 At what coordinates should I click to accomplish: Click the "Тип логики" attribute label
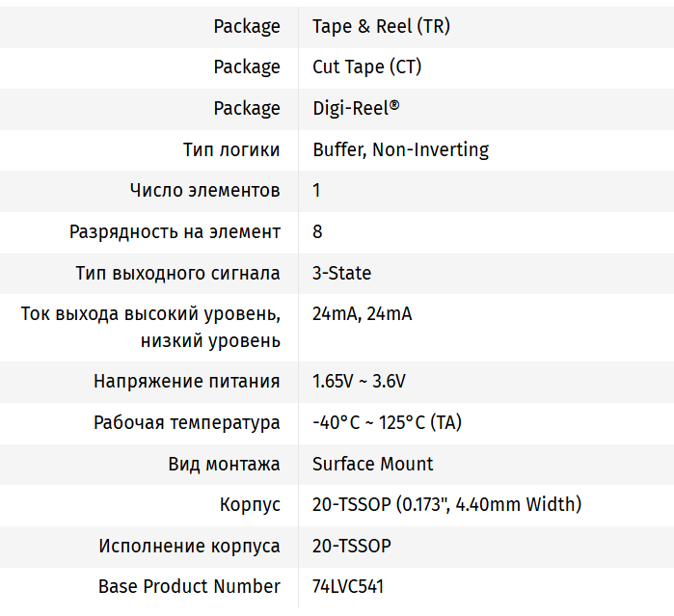point(231,149)
